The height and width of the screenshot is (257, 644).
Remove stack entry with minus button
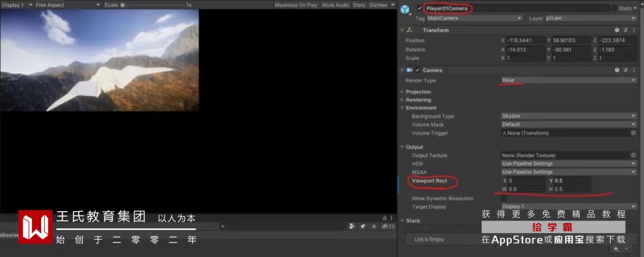pos(626,249)
